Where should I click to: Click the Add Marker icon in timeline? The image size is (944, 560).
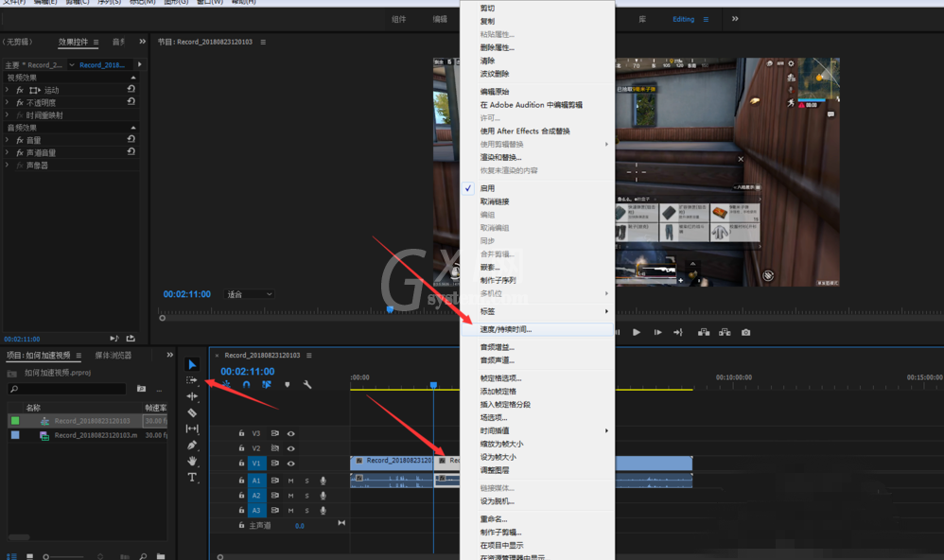(288, 384)
